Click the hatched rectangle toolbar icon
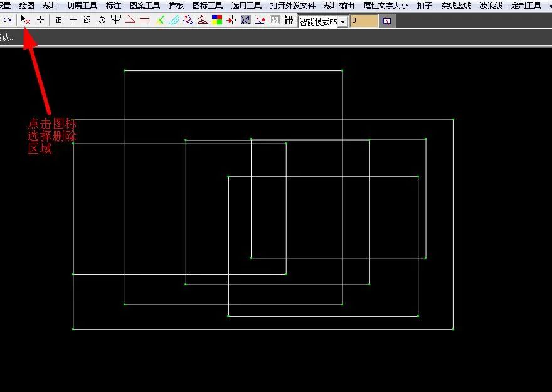 (x=87, y=20)
